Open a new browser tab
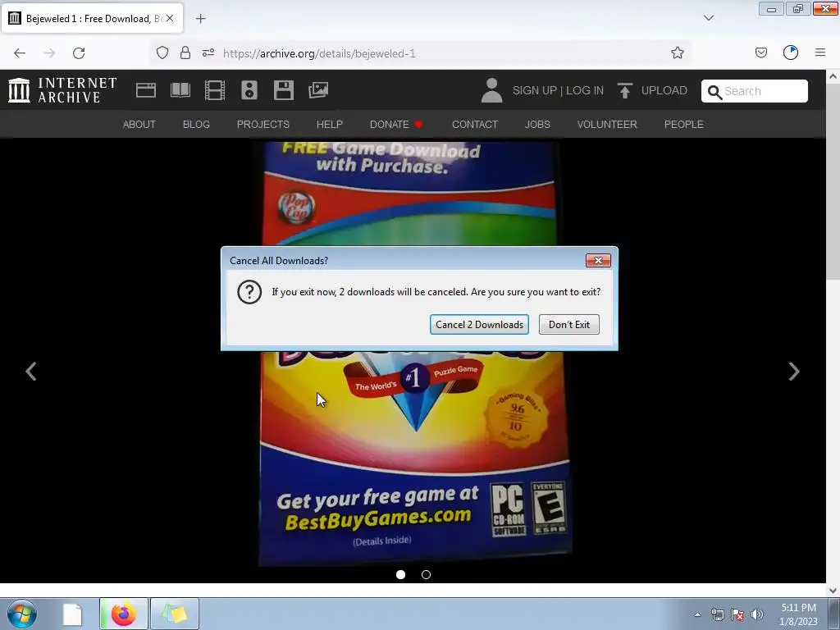The width and height of the screenshot is (840, 630). [200, 19]
